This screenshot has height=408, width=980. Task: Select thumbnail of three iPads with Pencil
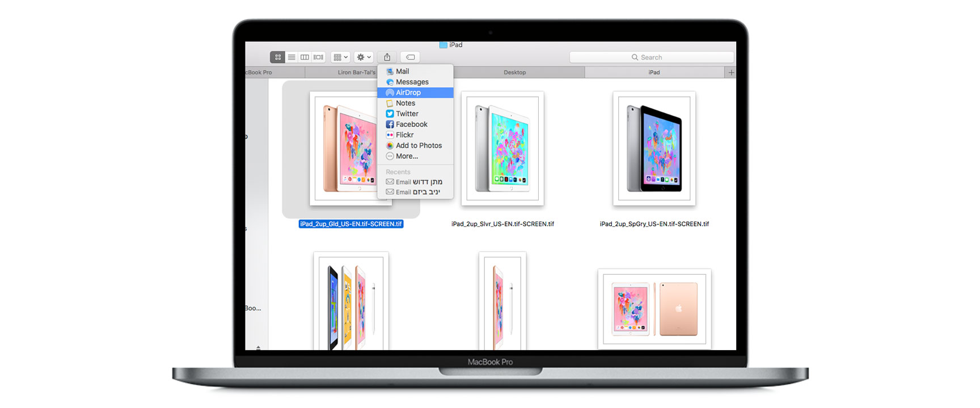[351, 301]
